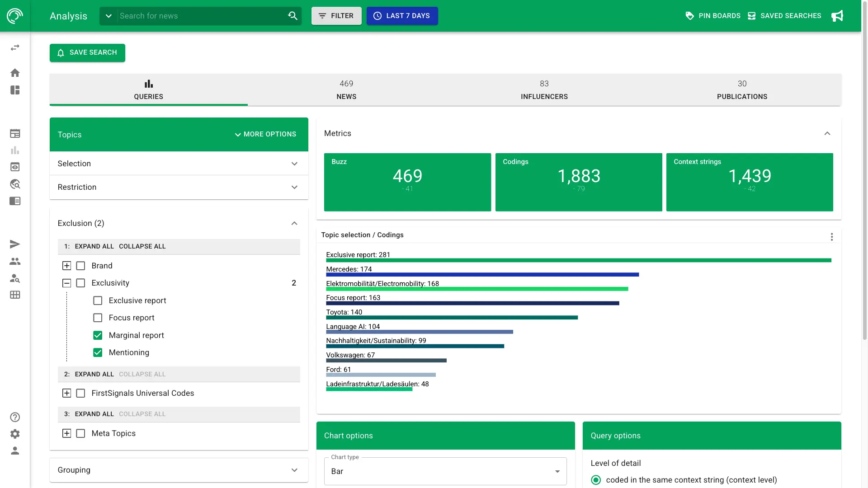Open the dashboard layout icon
Image resolution: width=868 pixels, height=488 pixels.
(15, 90)
